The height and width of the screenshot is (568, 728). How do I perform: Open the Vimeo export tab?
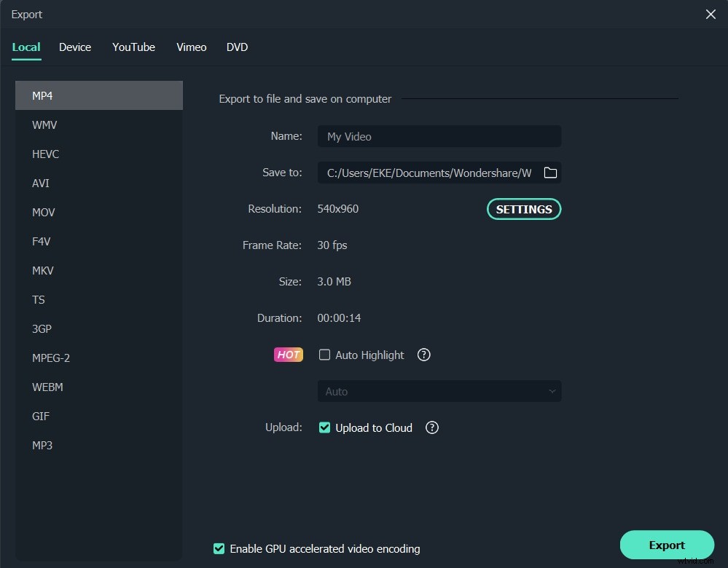[191, 47]
